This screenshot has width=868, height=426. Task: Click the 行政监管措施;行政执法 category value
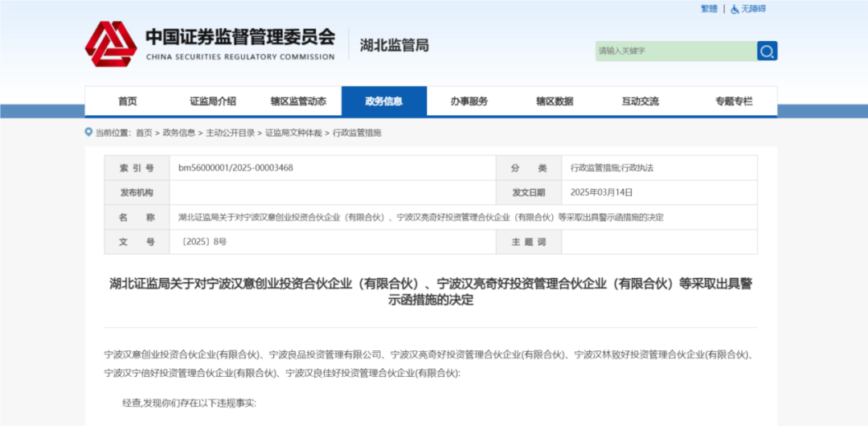pyautogui.click(x=612, y=168)
